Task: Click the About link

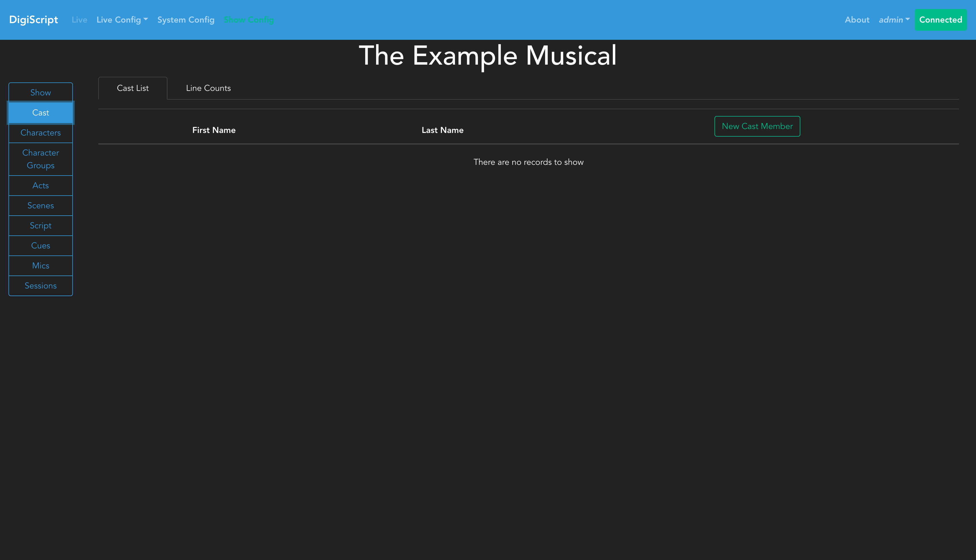Action: coord(857,19)
